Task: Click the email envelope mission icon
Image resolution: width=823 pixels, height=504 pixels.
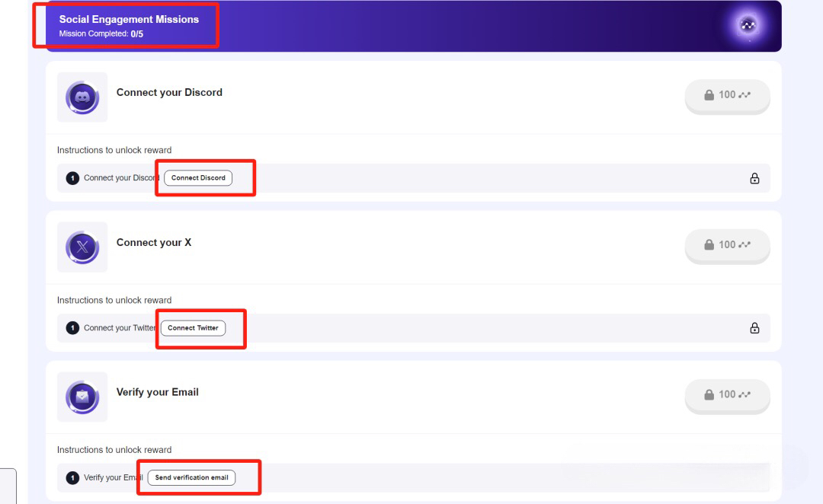Action: point(82,397)
